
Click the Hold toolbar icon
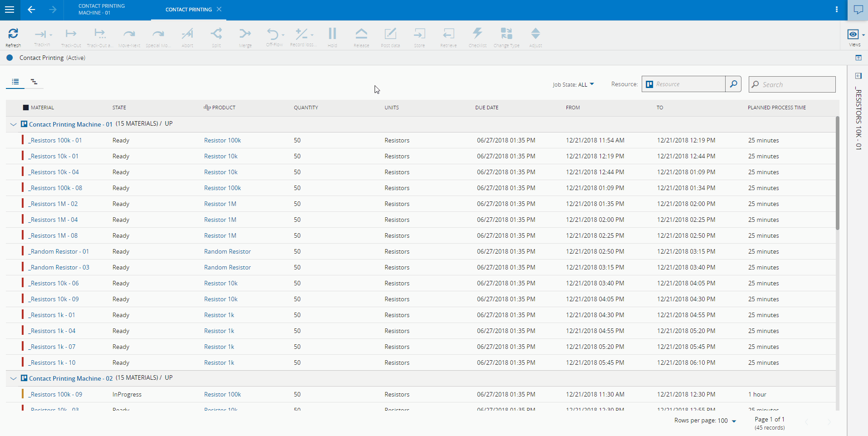pyautogui.click(x=332, y=34)
